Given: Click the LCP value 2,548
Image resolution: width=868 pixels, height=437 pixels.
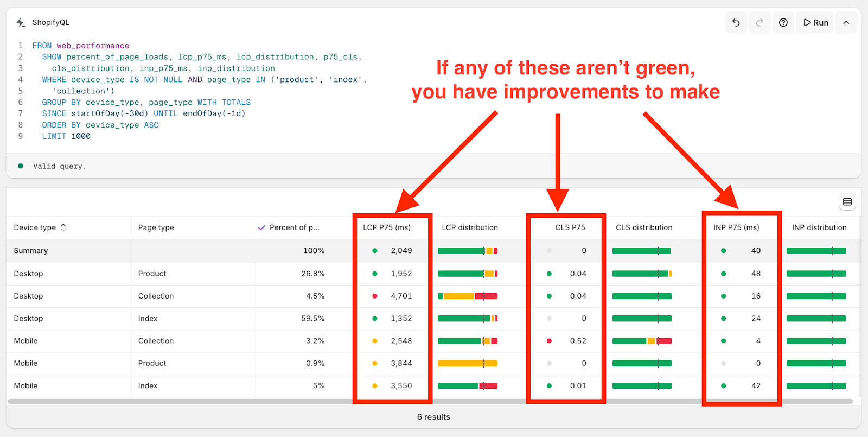Looking at the screenshot, I should pyautogui.click(x=401, y=341).
